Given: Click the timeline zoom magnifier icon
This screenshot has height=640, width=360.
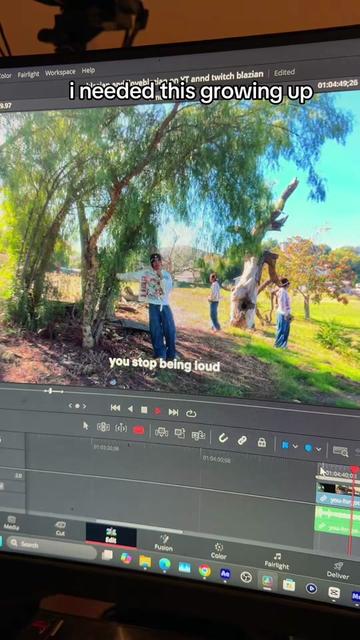Looking at the screenshot, I should pyautogui.click(x=340, y=451).
